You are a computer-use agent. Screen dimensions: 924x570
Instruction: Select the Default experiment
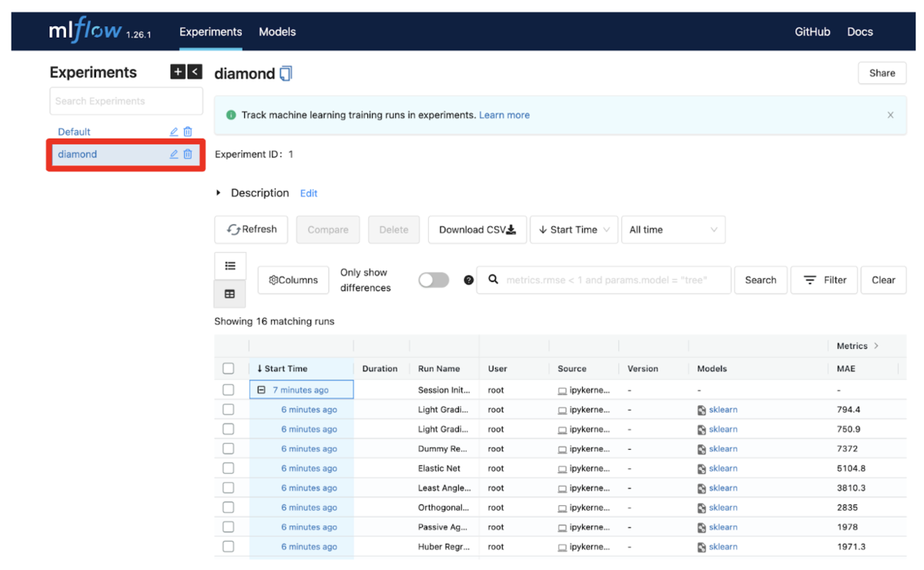click(74, 132)
